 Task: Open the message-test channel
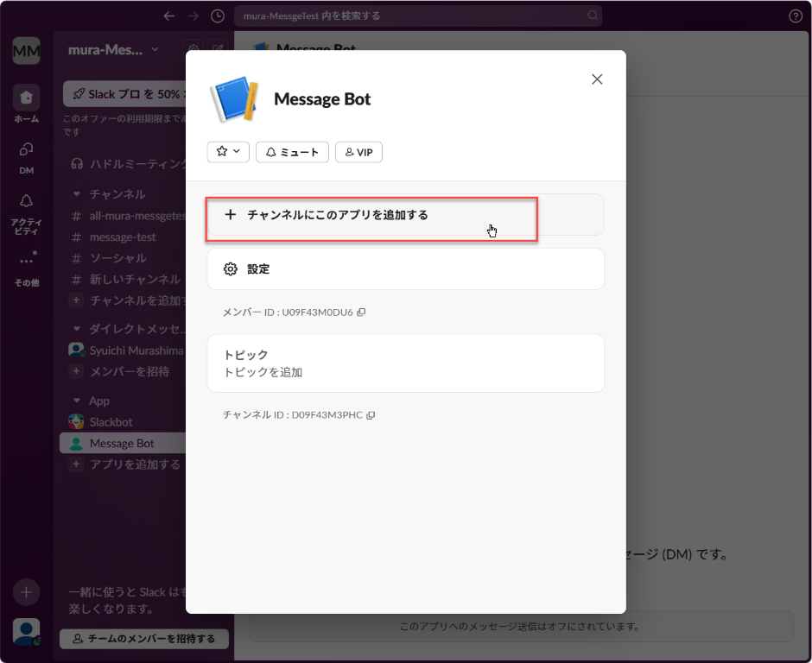[122, 237]
